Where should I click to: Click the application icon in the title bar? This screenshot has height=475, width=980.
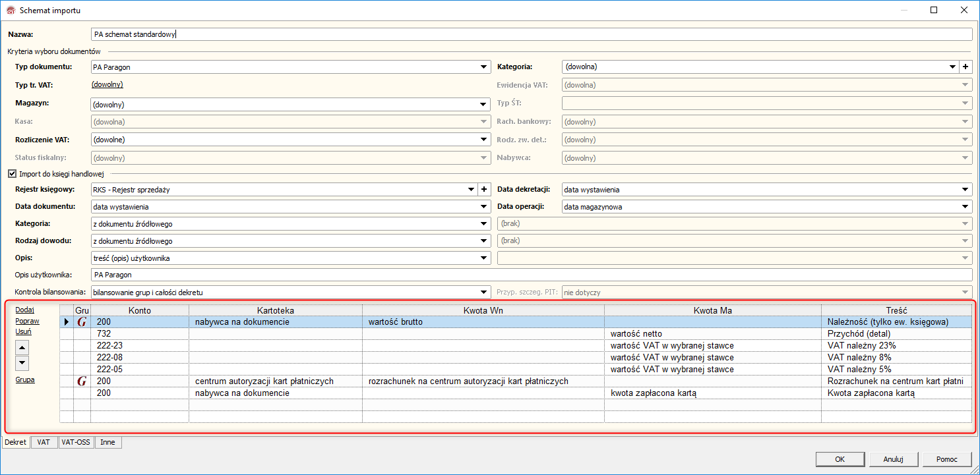10,11
